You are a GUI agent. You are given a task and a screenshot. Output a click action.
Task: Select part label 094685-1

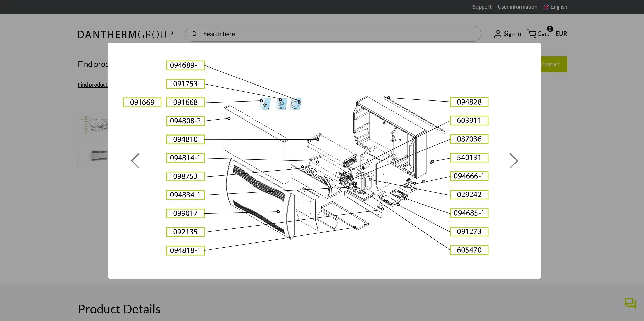point(469,213)
